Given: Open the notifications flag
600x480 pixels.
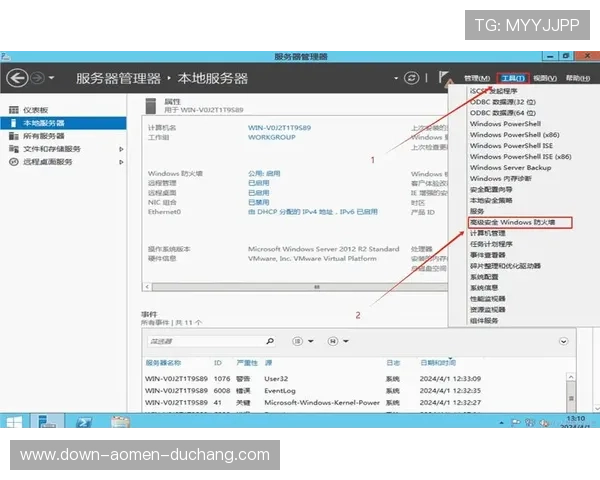Looking at the screenshot, I should point(444,78).
